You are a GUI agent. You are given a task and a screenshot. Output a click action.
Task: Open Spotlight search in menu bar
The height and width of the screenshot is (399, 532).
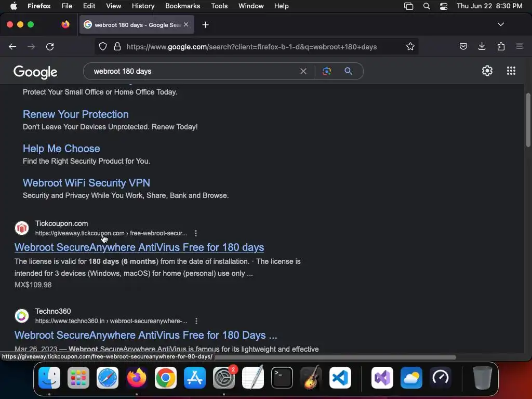tap(427, 6)
